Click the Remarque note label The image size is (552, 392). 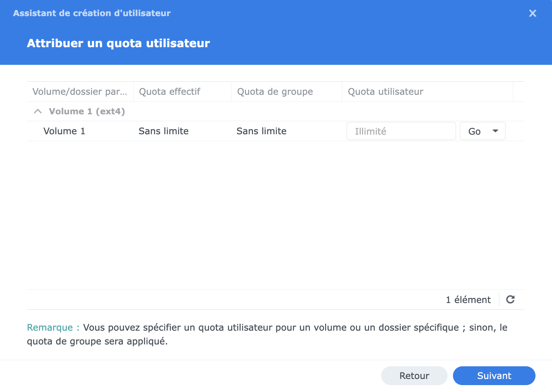pyautogui.click(x=53, y=328)
